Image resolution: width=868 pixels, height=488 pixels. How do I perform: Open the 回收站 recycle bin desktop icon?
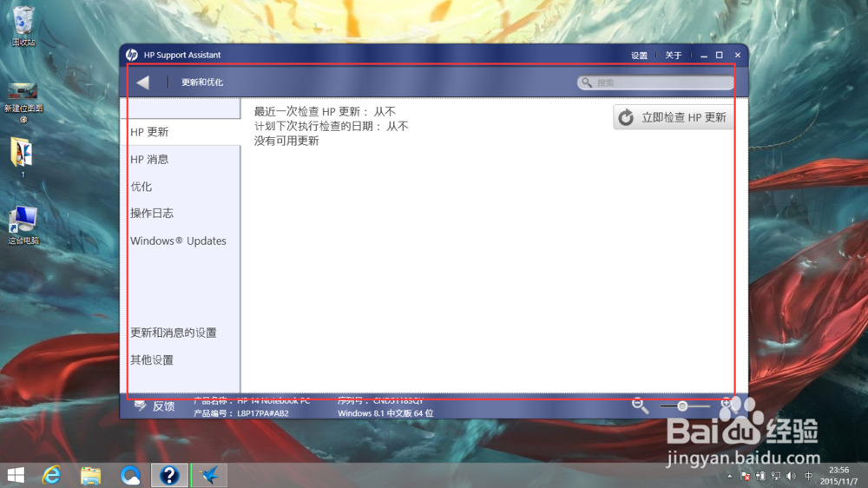pyautogui.click(x=23, y=26)
